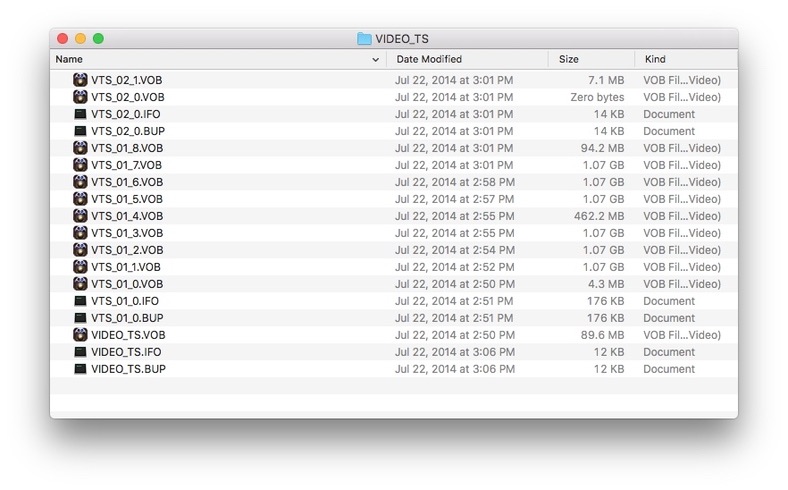788x490 pixels.
Task: Click the 7.1 MB size value
Action: coord(606,80)
